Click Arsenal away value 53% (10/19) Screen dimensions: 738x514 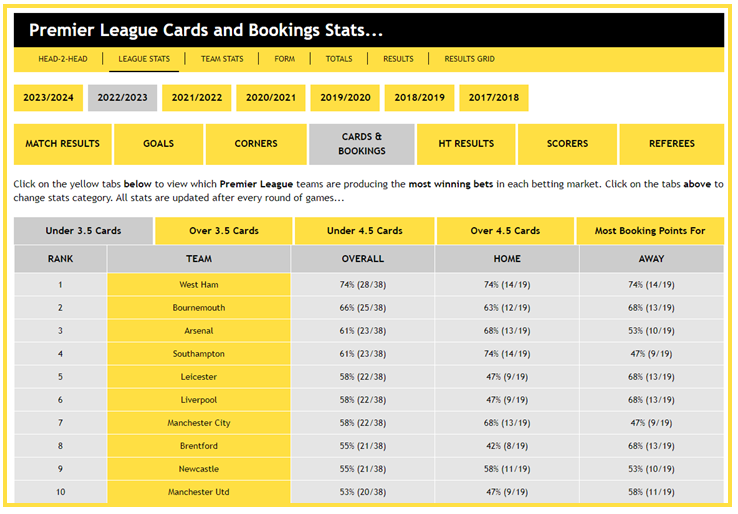pyautogui.click(x=651, y=331)
